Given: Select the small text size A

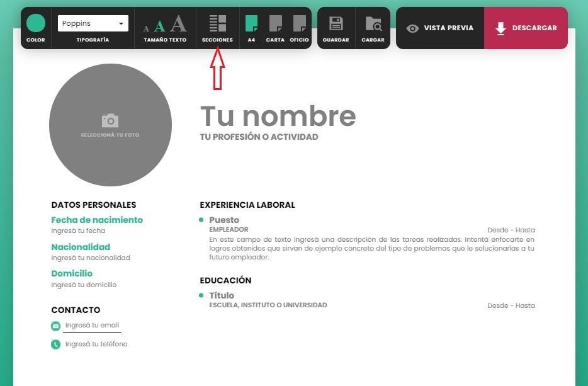Looking at the screenshot, I should click(x=146, y=28).
